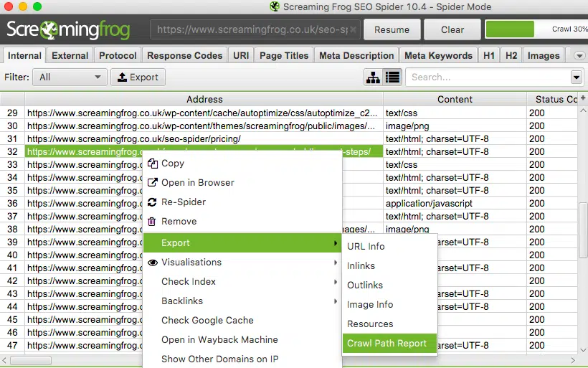Choose Remove from context menu
The height and width of the screenshot is (368, 588).
pyautogui.click(x=242, y=222)
